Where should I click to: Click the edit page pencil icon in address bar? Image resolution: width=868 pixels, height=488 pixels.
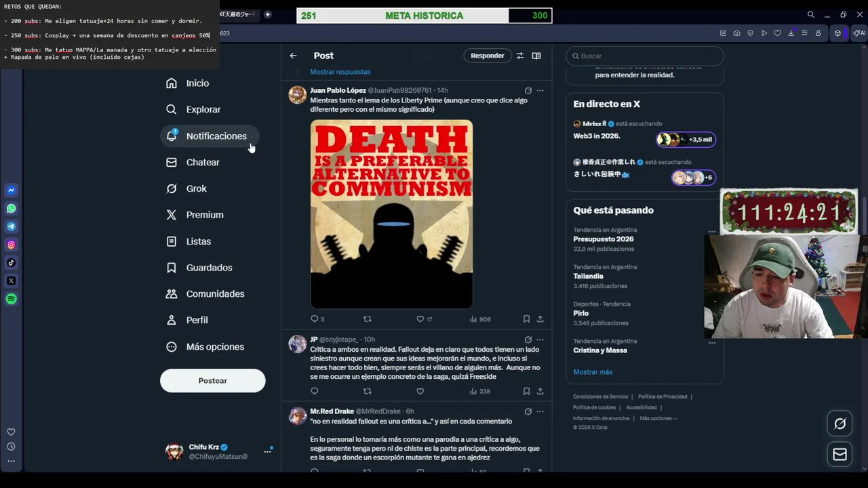723,33
